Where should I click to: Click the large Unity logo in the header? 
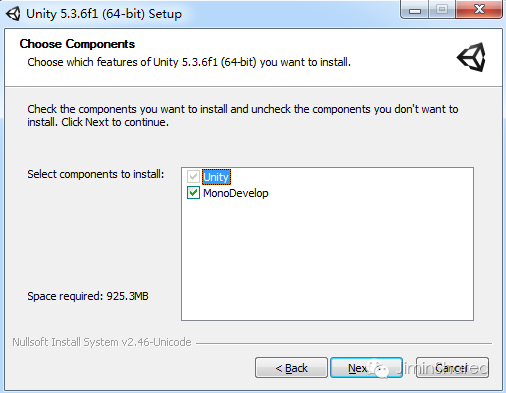[x=471, y=57]
